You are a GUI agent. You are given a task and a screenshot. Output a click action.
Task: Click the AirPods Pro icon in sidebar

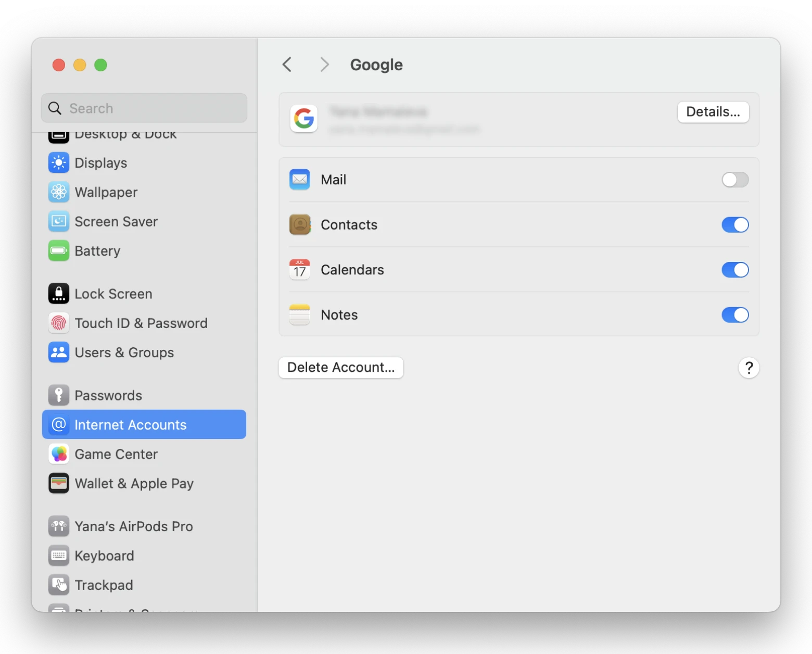tap(59, 526)
